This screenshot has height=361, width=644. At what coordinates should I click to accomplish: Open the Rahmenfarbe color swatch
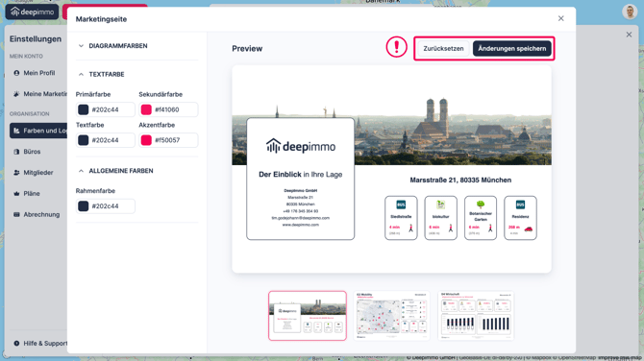click(84, 205)
